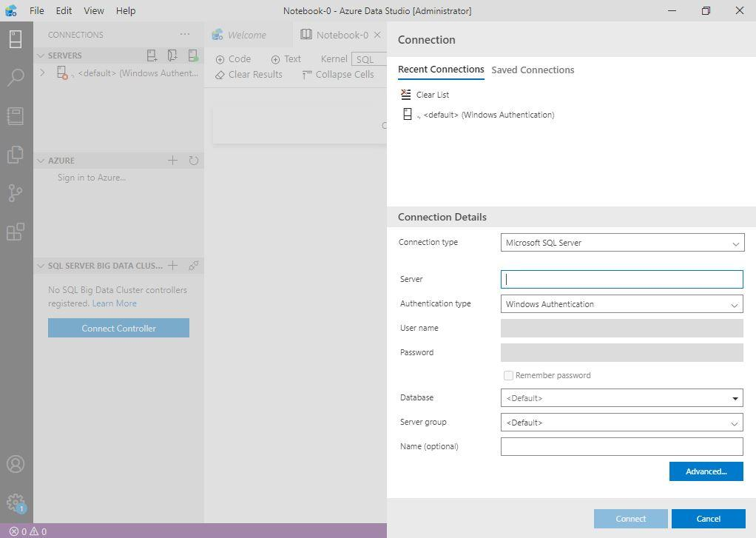756x538 pixels.
Task: Click the Connect Controller button
Action: click(x=118, y=328)
